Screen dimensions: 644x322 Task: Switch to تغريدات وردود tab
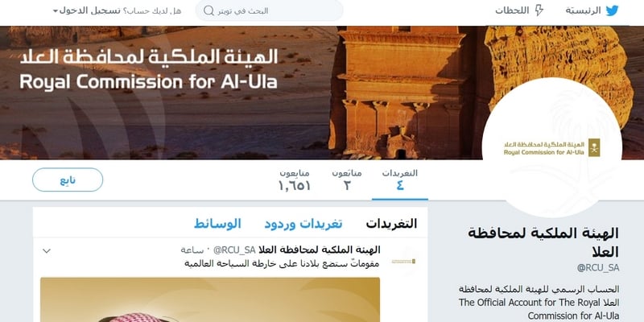[x=303, y=224]
